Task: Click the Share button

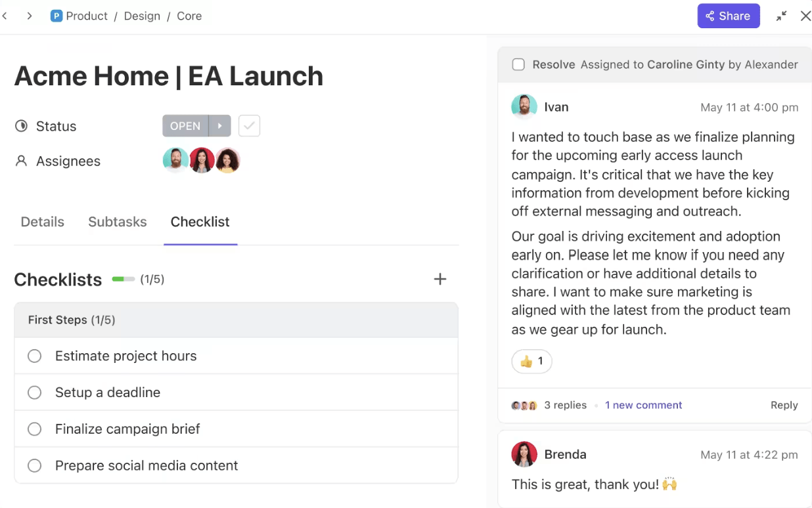Action: click(x=729, y=16)
